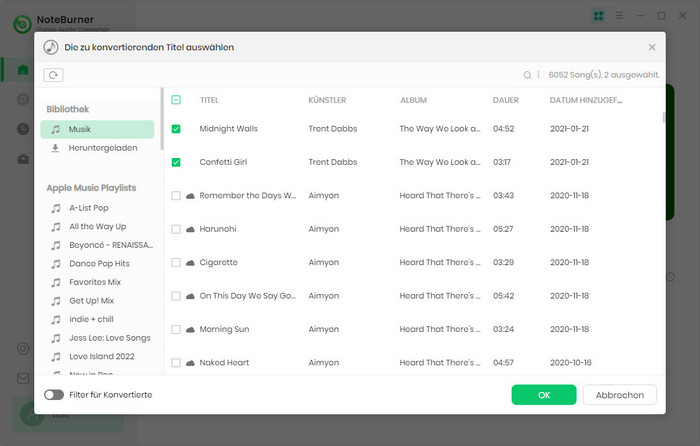Open the hamburger menu in NoteBurner window
Viewport: 700px width, 446px height.
click(x=619, y=16)
